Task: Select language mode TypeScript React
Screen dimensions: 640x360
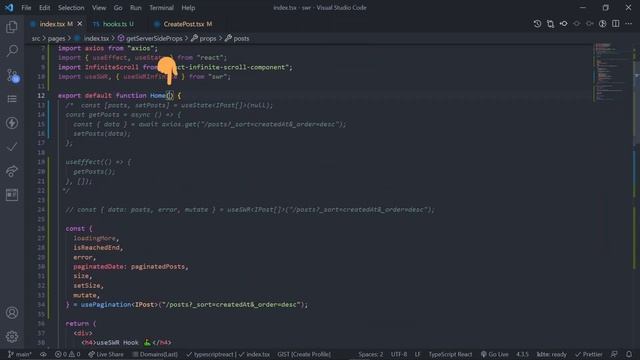Action: pos(450,354)
